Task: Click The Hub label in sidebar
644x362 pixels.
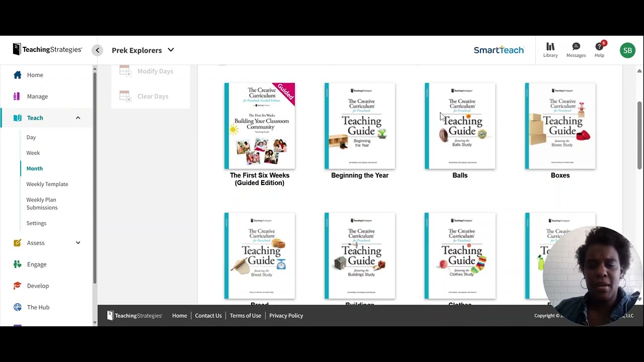Action: [x=38, y=307]
